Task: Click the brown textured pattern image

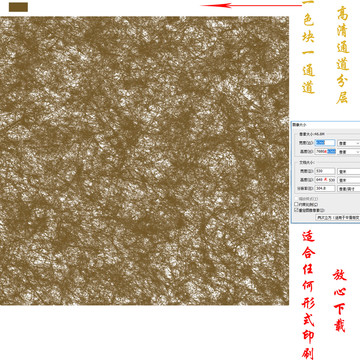Action: (x=144, y=160)
